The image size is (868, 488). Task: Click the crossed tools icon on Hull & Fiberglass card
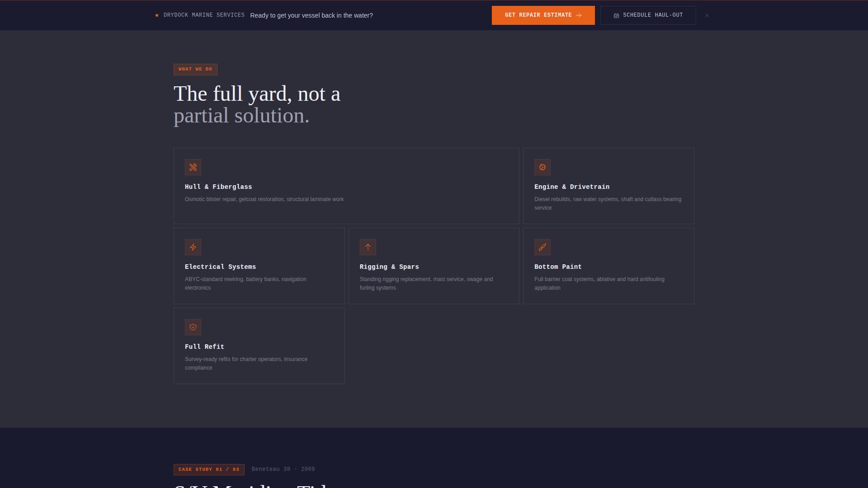click(x=193, y=167)
